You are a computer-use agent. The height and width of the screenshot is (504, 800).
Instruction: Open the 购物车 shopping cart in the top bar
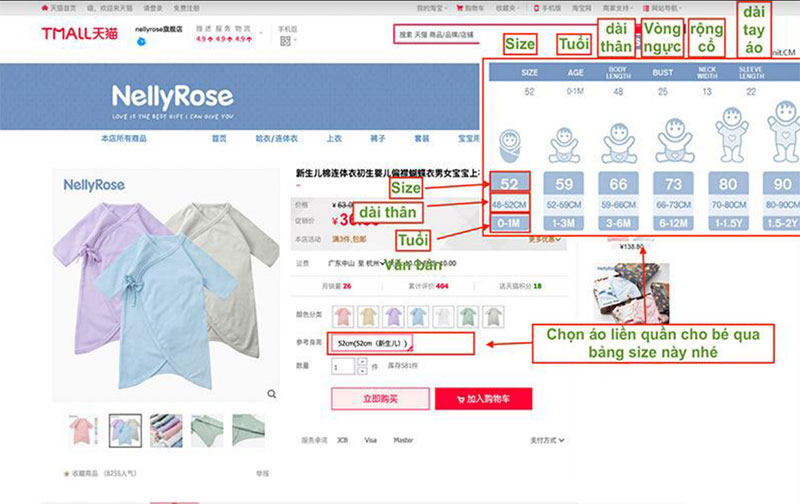470,8
